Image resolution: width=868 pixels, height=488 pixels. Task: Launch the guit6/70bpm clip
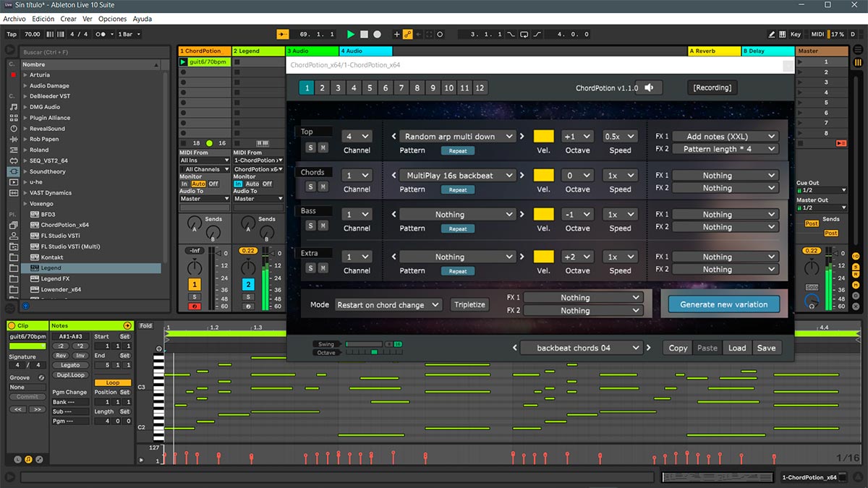point(183,62)
